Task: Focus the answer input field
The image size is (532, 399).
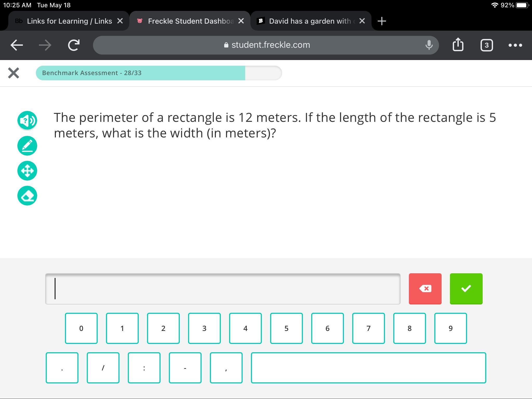Action: click(x=223, y=289)
